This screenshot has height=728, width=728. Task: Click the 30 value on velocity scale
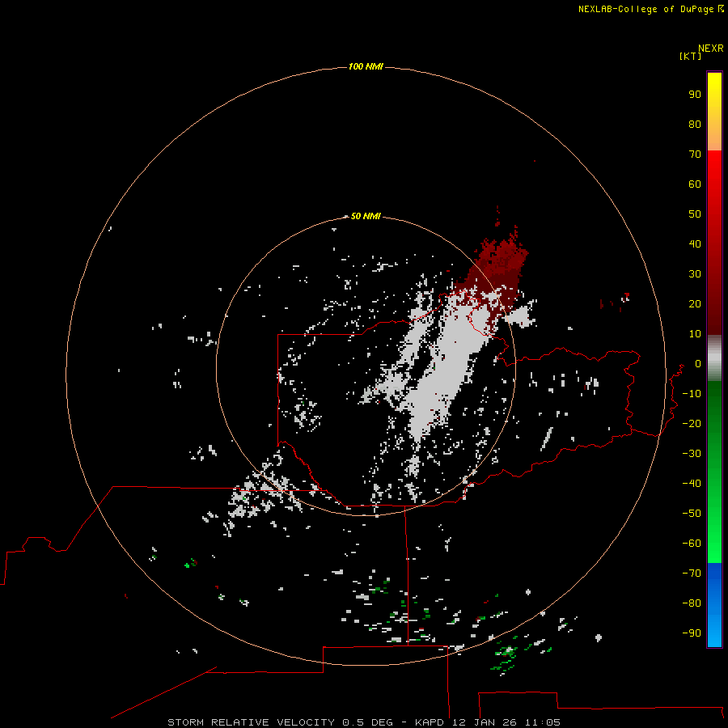695,274
